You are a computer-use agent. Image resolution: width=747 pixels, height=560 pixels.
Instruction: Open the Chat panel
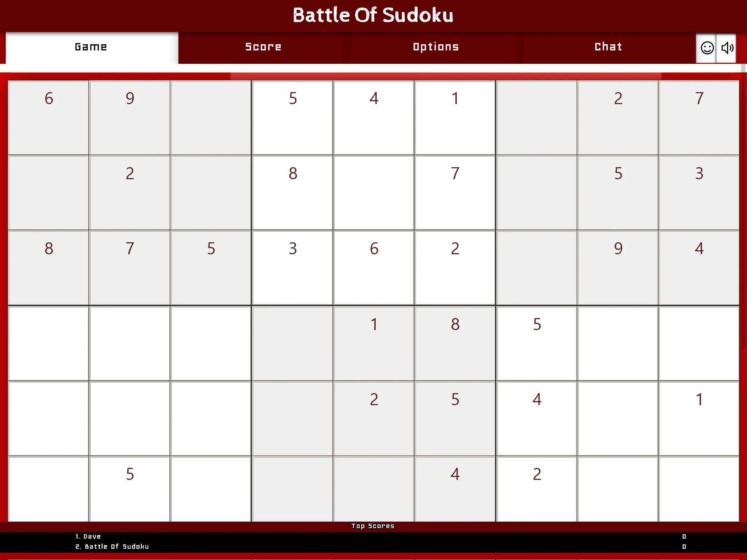[609, 47]
